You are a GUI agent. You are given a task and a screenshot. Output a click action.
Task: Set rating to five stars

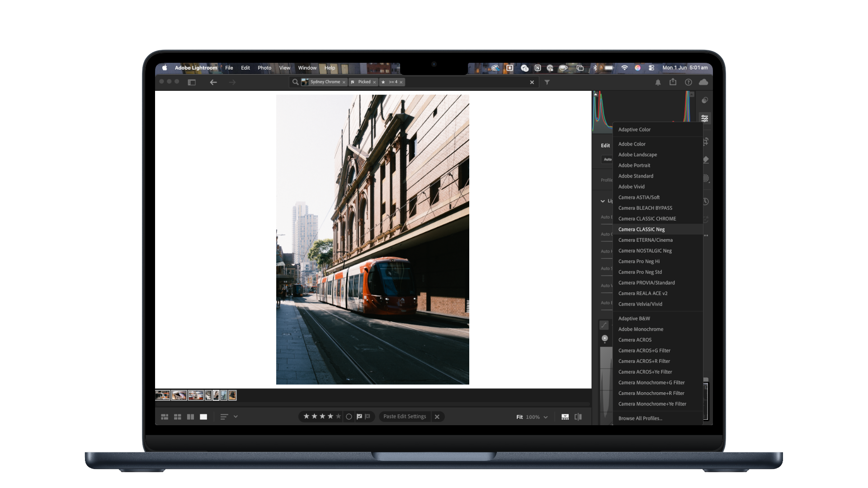339,417
